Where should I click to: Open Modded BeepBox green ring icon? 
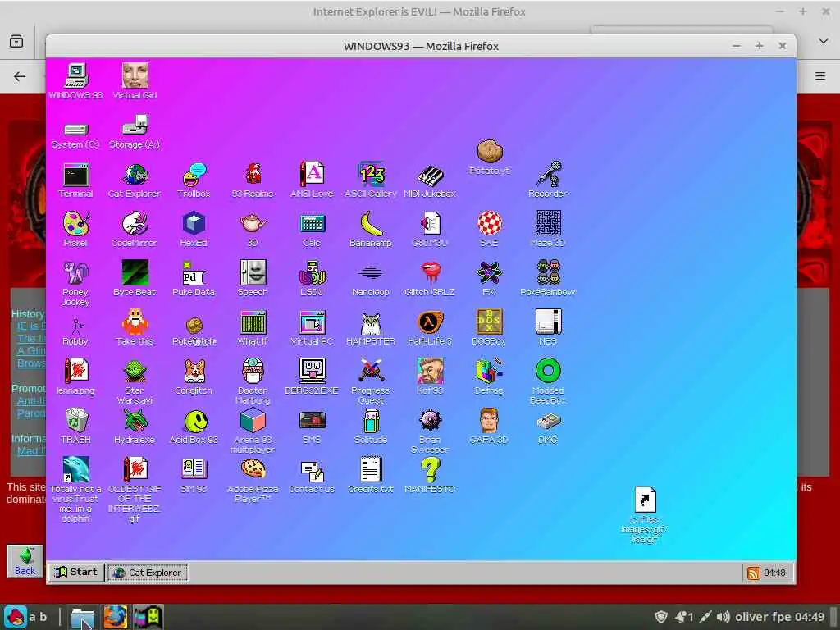pyautogui.click(x=548, y=371)
